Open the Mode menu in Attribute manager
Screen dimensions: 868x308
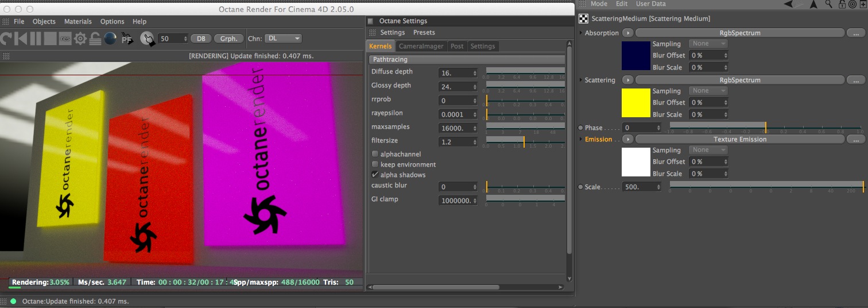click(599, 4)
